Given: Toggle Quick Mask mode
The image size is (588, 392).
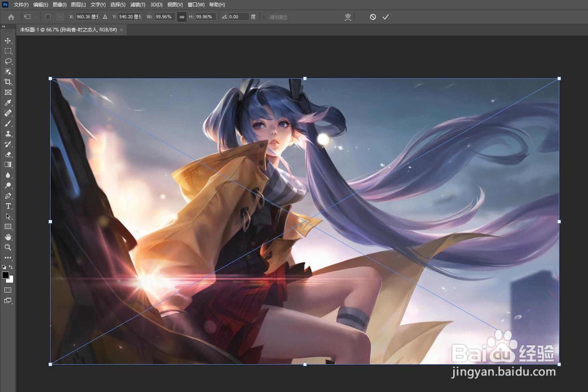Looking at the screenshot, I should 8,290.
